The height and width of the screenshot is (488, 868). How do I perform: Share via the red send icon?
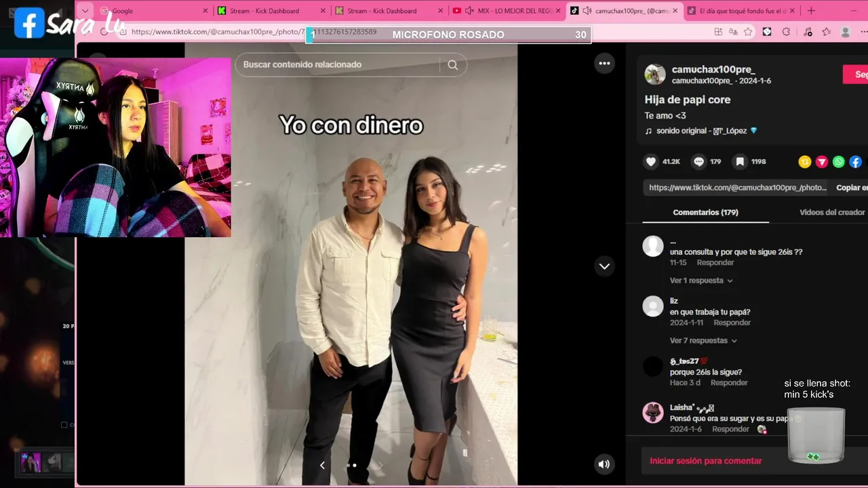822,161
